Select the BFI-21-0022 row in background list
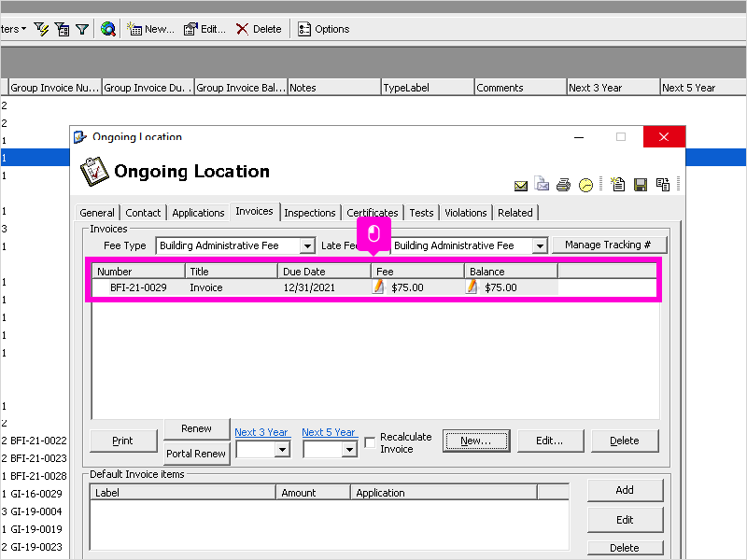The height and width of the screenshot is (560, 747). [35, 441]
